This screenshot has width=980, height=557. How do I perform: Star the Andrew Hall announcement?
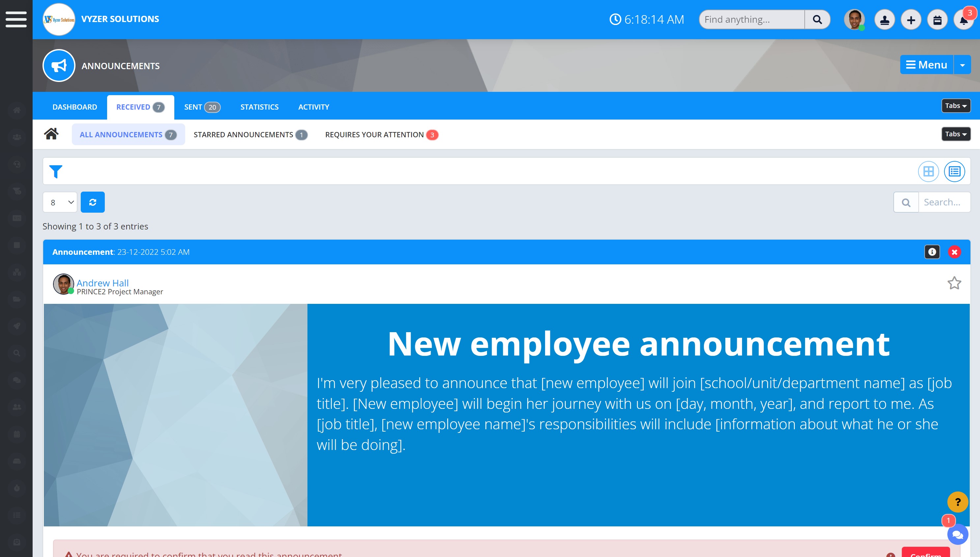(954, 283)
